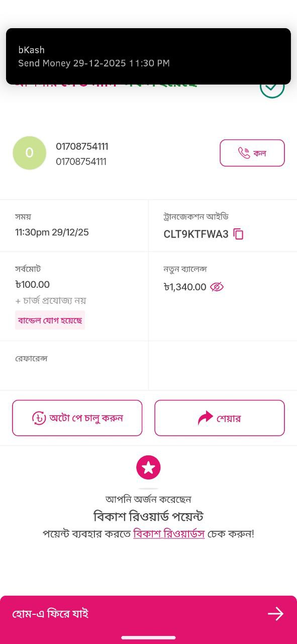297x644 pixels.
Task: Return home via হোম-এ ফিরে যাই bar
Action: [x=148, y=613]
